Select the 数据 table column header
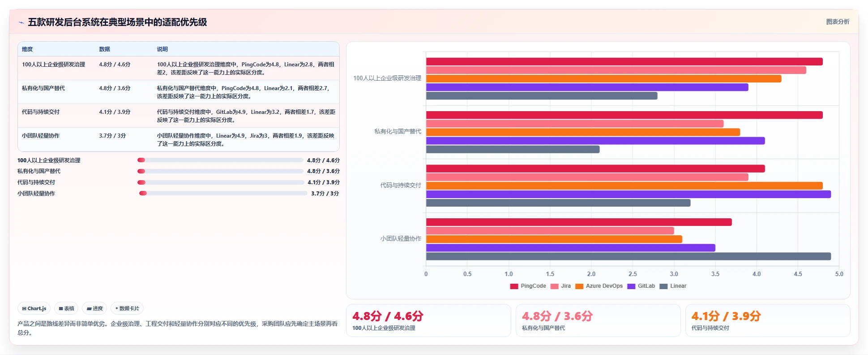 (x=104, y=49)
